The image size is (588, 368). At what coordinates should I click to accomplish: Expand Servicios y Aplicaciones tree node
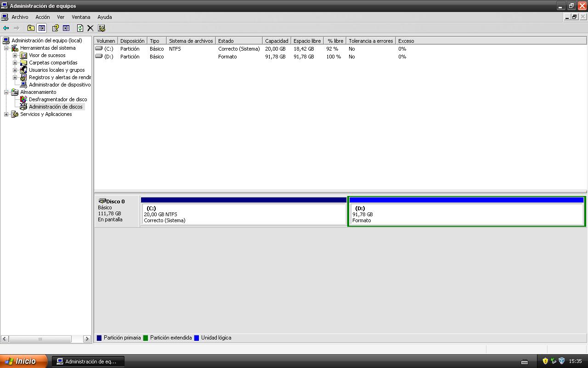6,114
